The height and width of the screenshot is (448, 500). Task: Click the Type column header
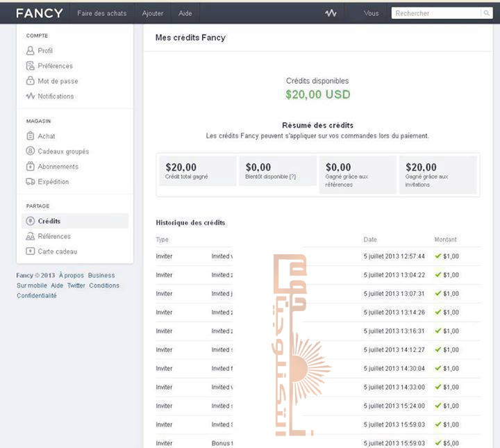coord(162,240)
